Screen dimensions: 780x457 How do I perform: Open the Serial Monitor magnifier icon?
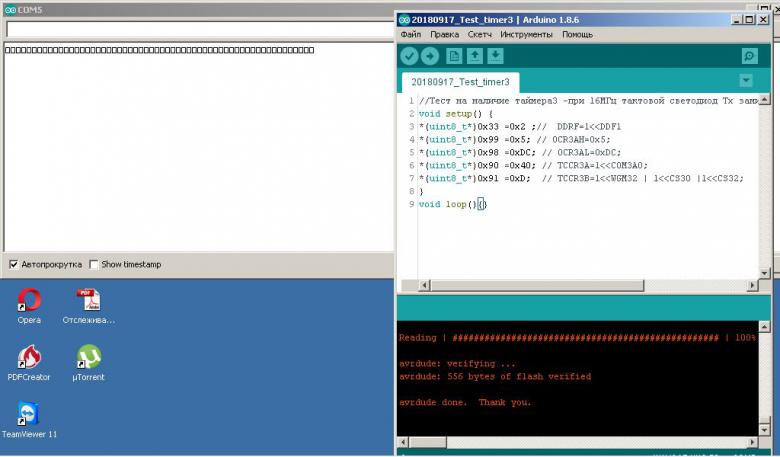(749, 56)
